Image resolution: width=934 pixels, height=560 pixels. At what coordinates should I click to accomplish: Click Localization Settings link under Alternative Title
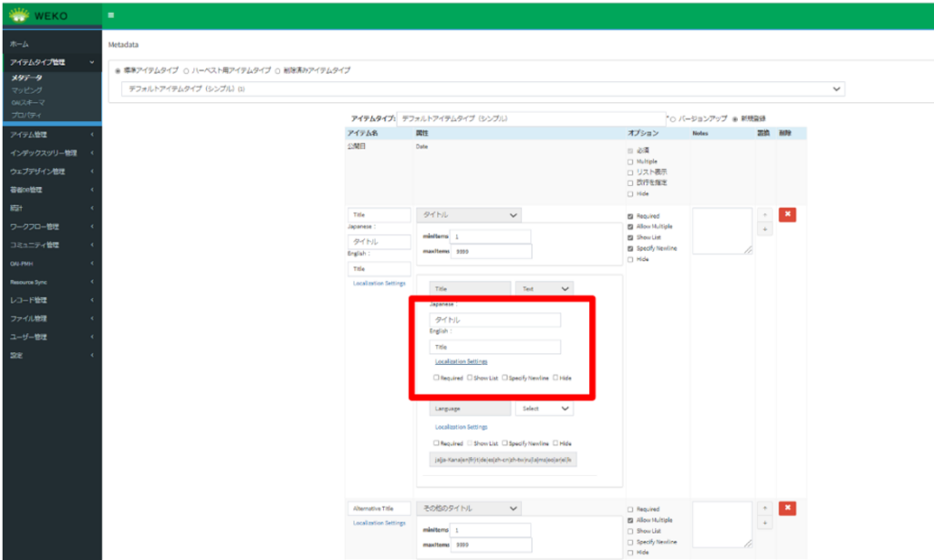(379, 523)
